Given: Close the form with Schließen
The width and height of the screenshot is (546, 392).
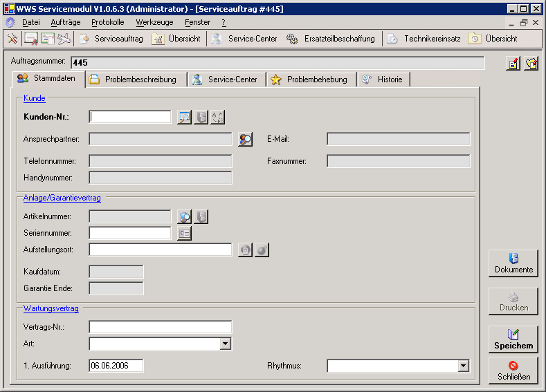Looking at the screenshot, I should 513,371.
